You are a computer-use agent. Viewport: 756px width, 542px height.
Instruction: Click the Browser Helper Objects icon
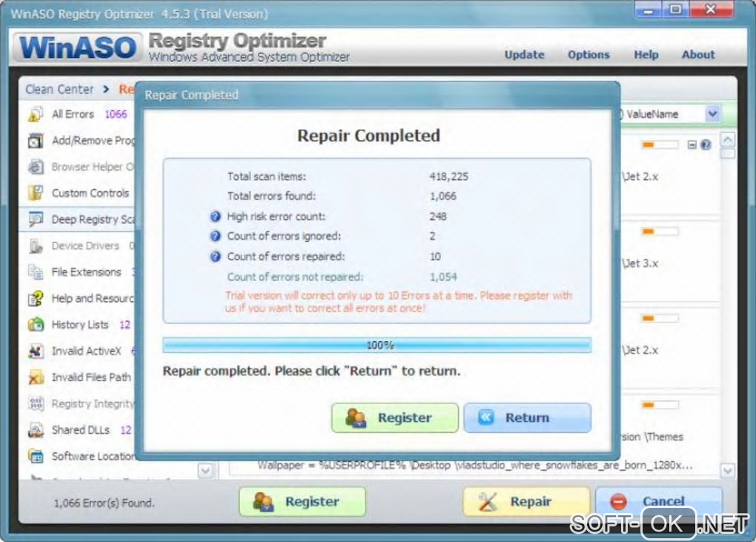tap(36, 167)
